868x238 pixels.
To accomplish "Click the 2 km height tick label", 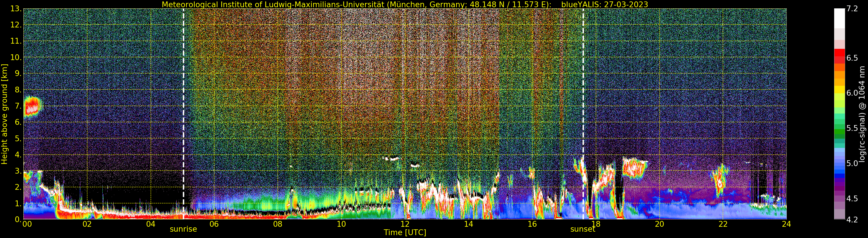I will tap(19, 187).
